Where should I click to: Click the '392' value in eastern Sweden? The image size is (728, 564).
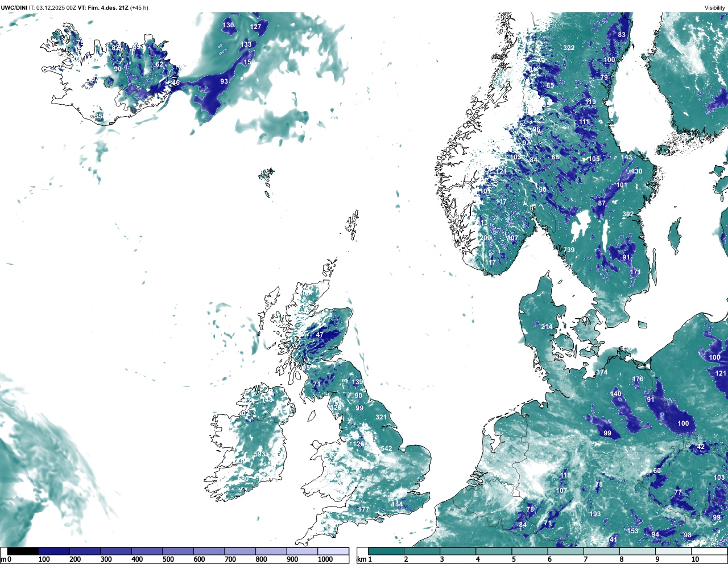(628, 215)
